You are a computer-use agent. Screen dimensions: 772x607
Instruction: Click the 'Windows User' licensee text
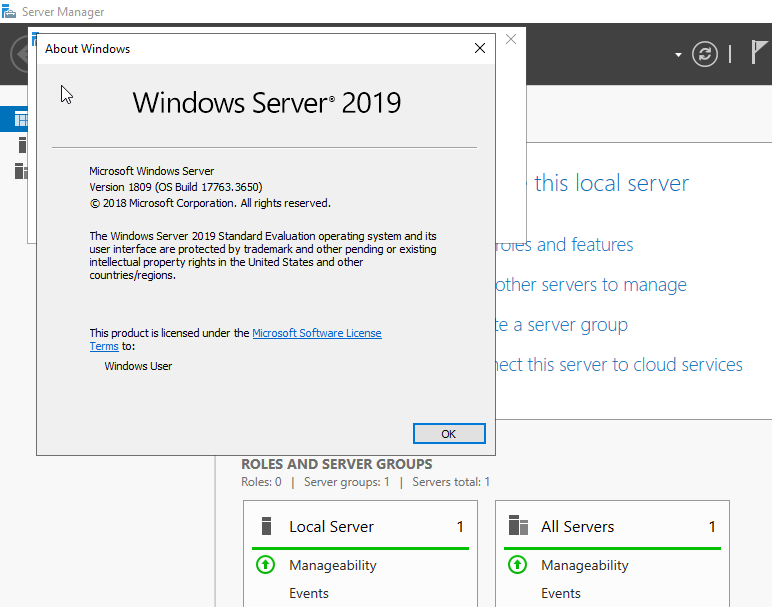click(138, 366)
